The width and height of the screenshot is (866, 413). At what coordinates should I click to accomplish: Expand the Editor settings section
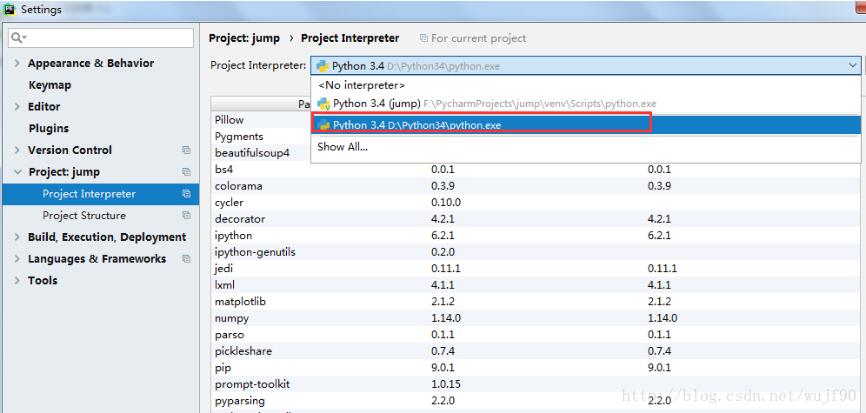point(17,107)
